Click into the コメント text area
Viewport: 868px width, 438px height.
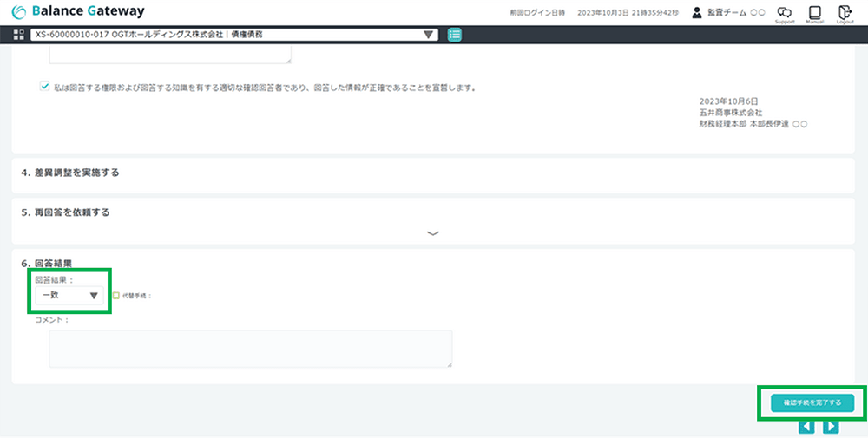(250, 349)
